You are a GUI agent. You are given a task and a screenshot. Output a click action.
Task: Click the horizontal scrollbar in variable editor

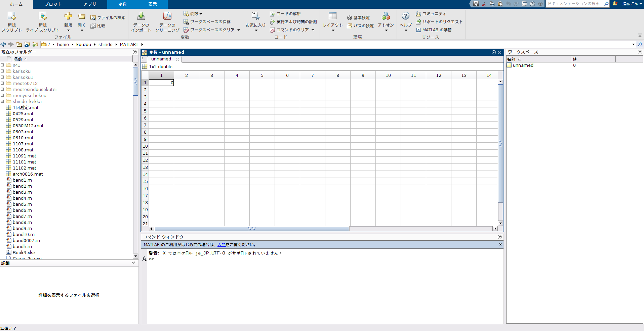[x=252, y=229]
